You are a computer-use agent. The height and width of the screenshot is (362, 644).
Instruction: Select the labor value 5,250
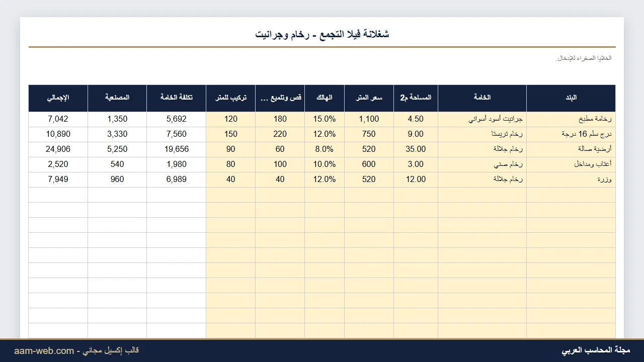[x=117, y=149]
